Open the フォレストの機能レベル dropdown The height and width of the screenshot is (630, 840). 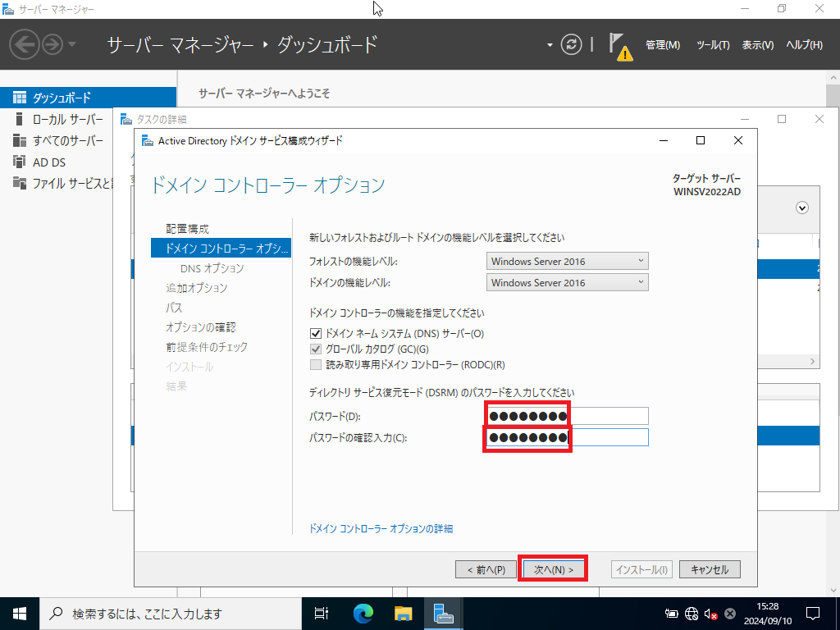(567, 261)
